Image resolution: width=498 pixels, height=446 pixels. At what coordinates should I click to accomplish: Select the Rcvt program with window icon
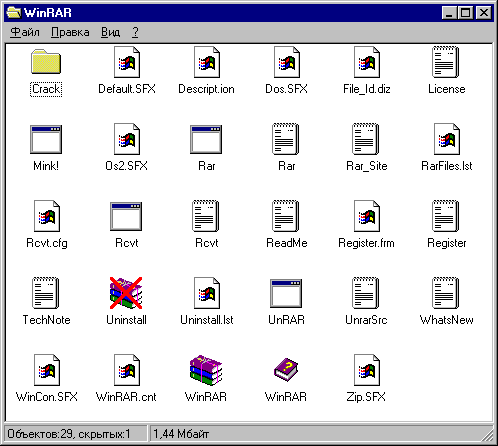(x=126, y=216)
